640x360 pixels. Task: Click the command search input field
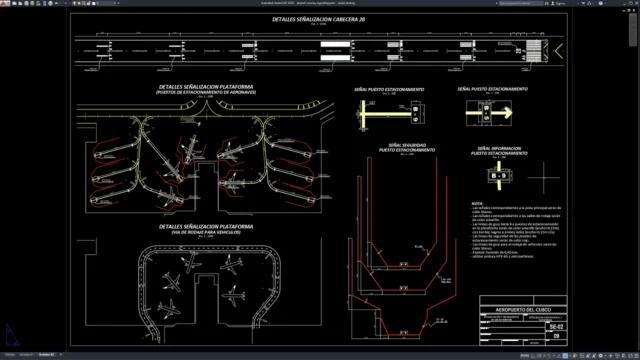[521, 3]
